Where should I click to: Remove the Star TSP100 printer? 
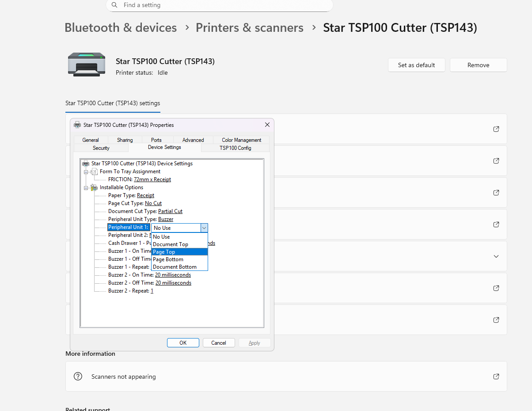coord(479,65)
